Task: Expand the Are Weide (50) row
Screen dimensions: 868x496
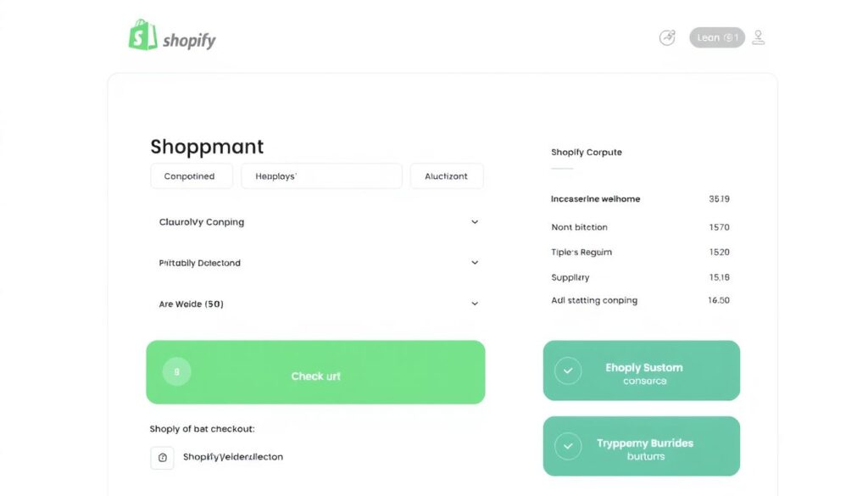Action: tap(474, 304)
